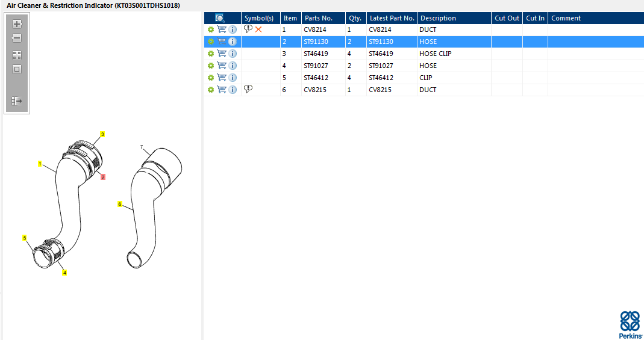Screen dimensions: 644x340
Task: Select callout 5 on the diagram
Action: click(25, 238)
